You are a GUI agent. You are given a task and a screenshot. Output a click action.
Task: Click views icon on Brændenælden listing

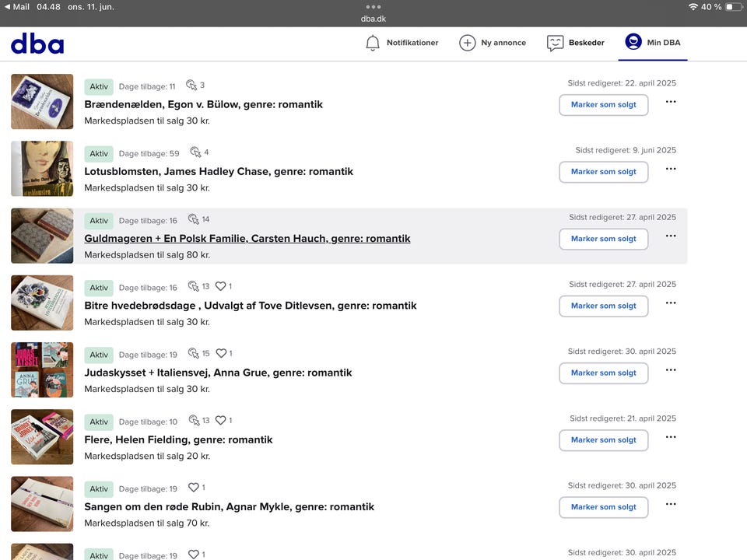191,85
